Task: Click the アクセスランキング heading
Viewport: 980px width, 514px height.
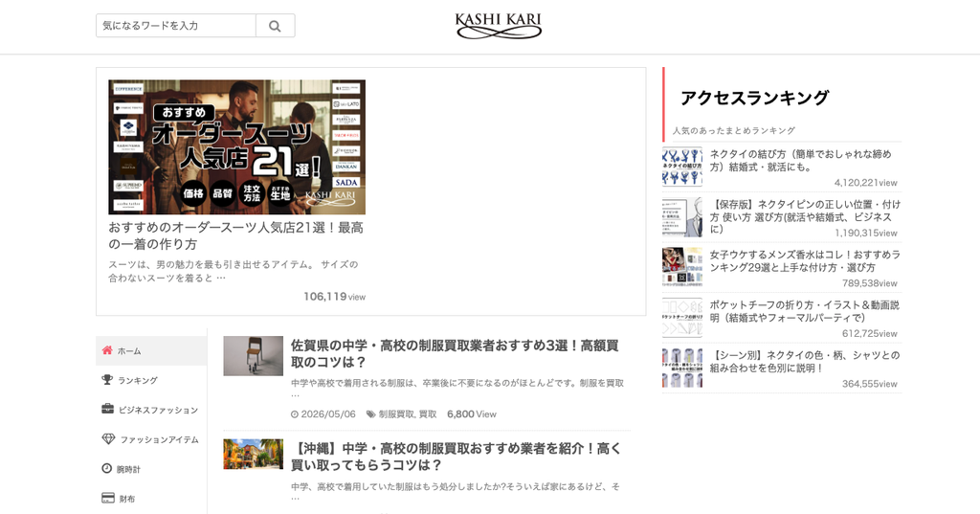Action: pyautogui.click(x=754, y=98)
